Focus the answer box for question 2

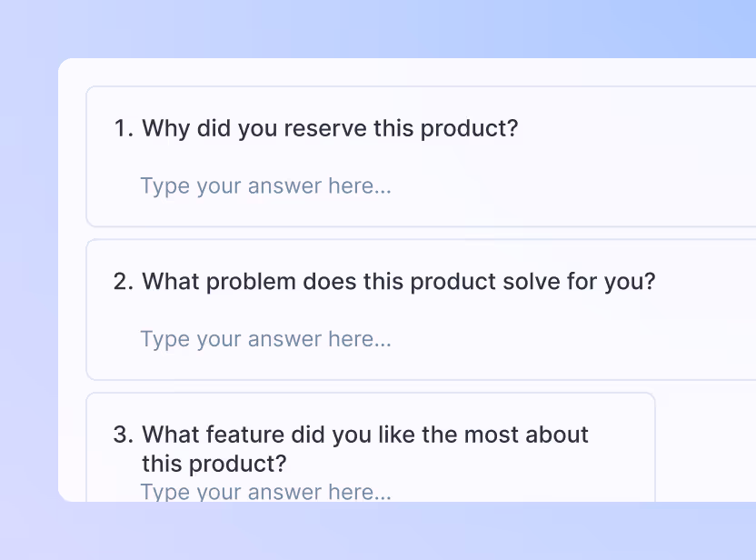[265, 339]
